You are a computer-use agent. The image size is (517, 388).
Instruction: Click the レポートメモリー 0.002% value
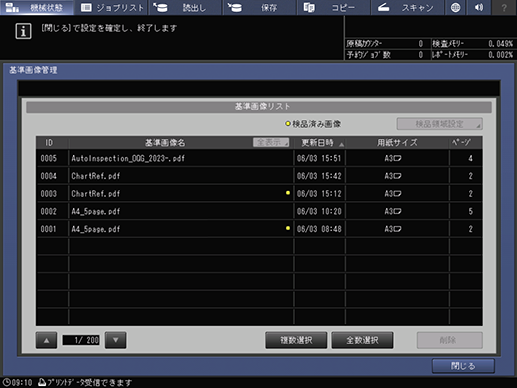pos(500,55)
